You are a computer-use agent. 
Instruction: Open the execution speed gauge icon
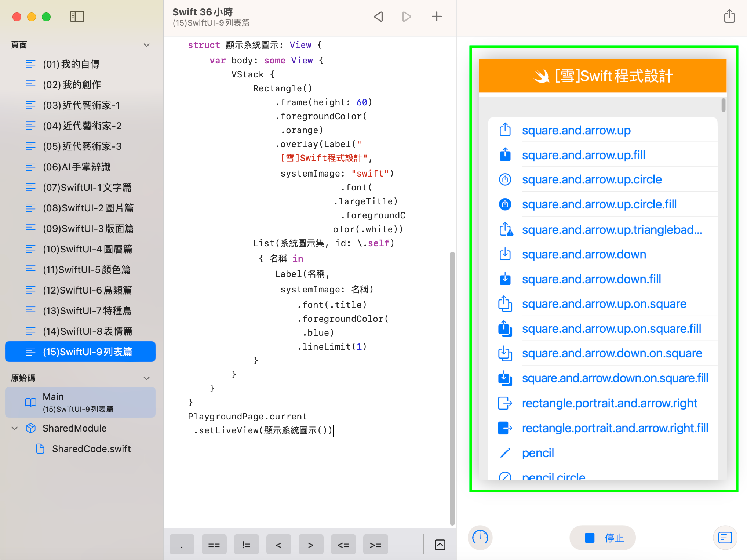click(480, 538)
